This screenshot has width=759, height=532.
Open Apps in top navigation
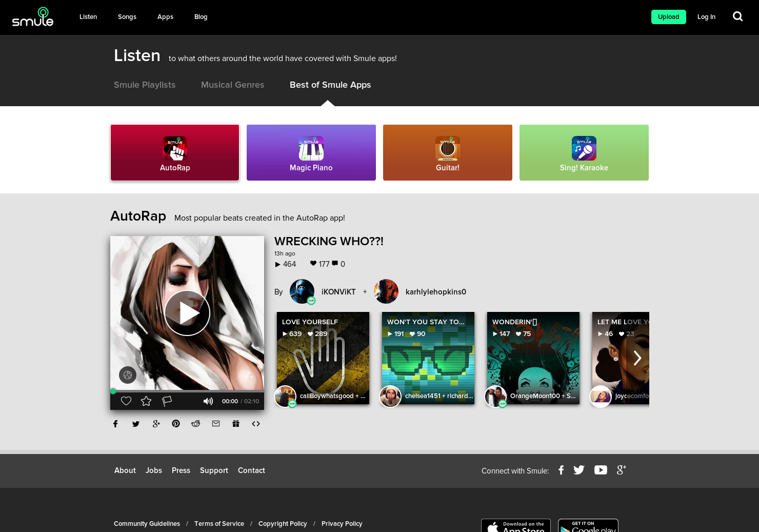165,17
